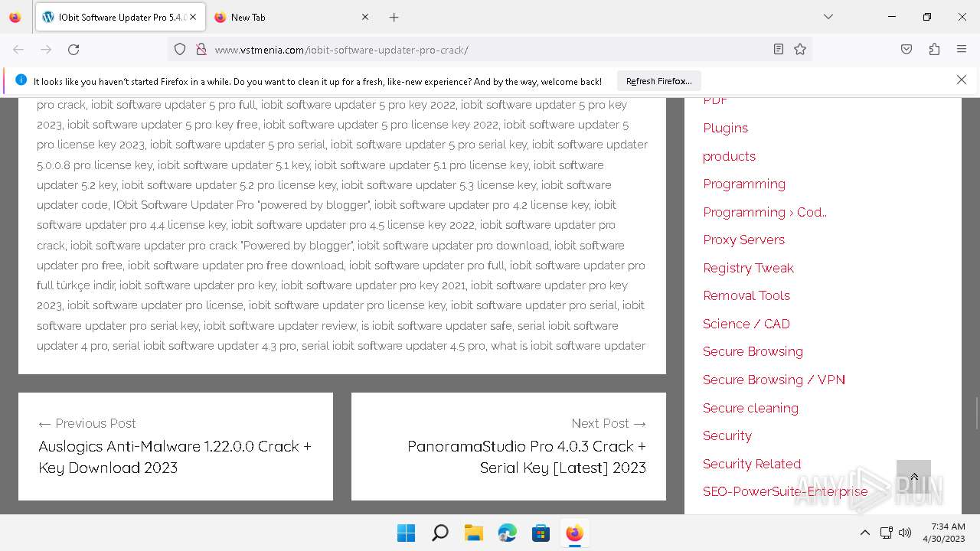Open Microsoft Store from the taskbar

coord(541,533)
